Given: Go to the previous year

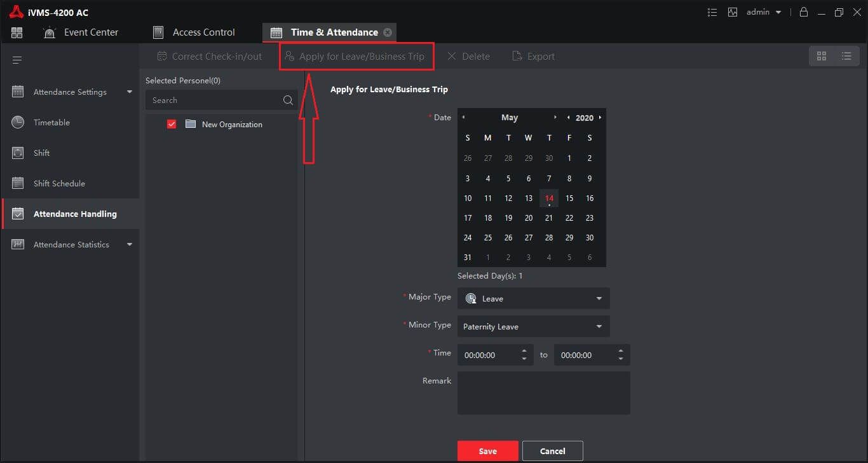Looking at the screenshot, I should coord(568,118).
